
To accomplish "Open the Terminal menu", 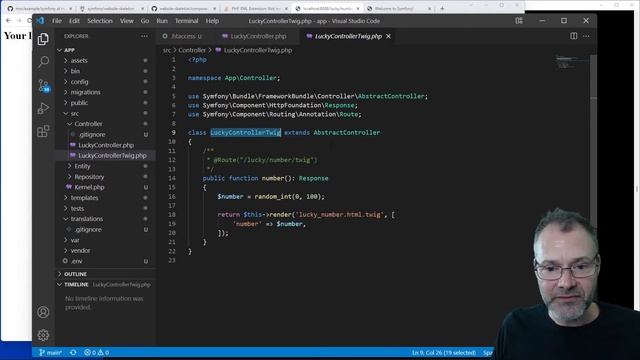I will pos(187,21).
